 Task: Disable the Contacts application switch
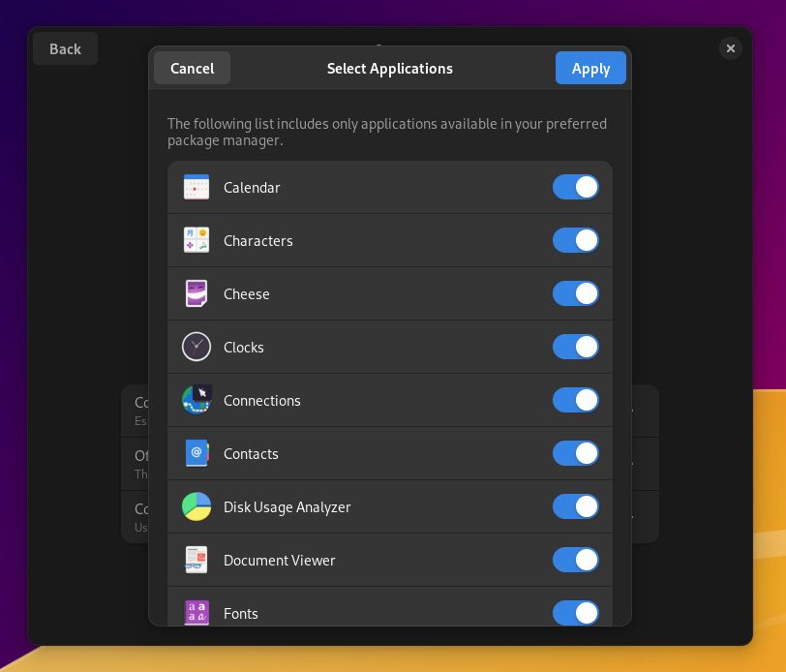click(576, 453)
